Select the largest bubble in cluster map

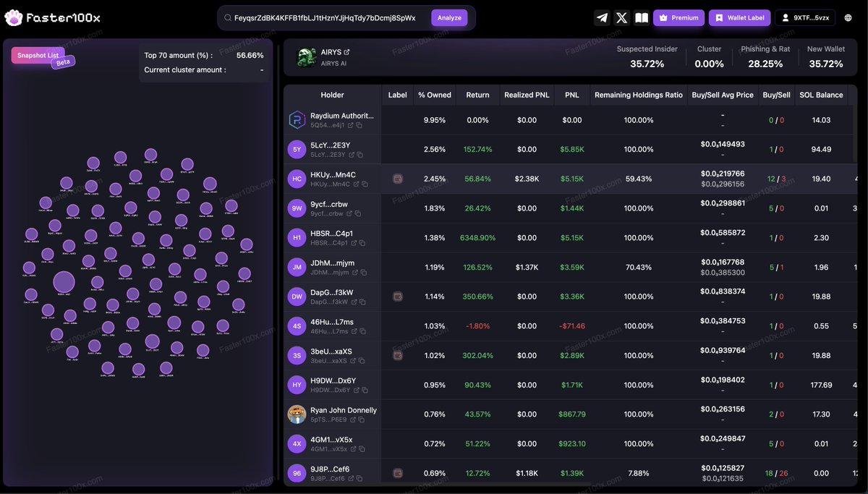tap(64, 283)
